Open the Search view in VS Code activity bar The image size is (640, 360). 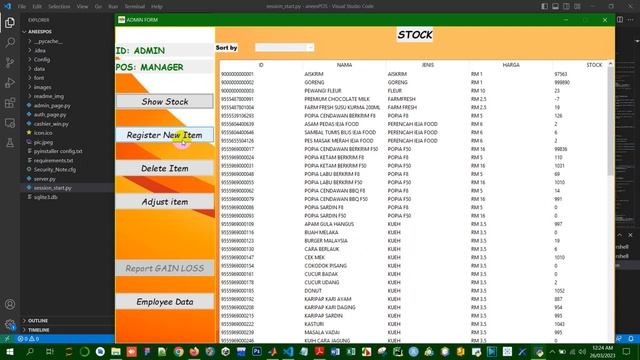pos(10,42)
